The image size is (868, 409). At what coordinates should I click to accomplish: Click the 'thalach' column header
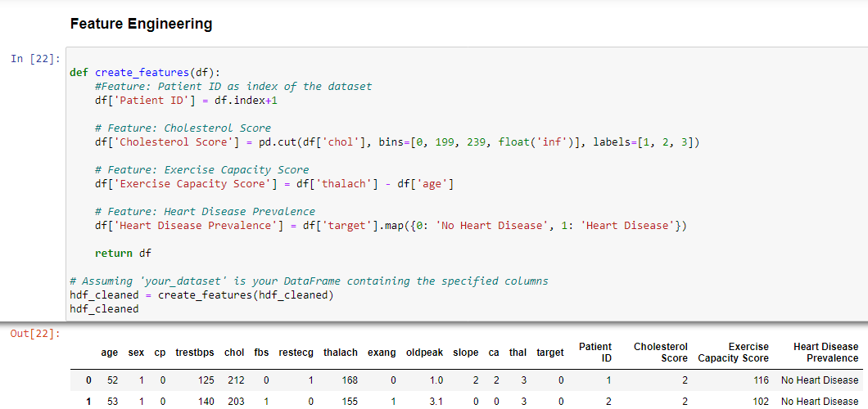[341, 352]
